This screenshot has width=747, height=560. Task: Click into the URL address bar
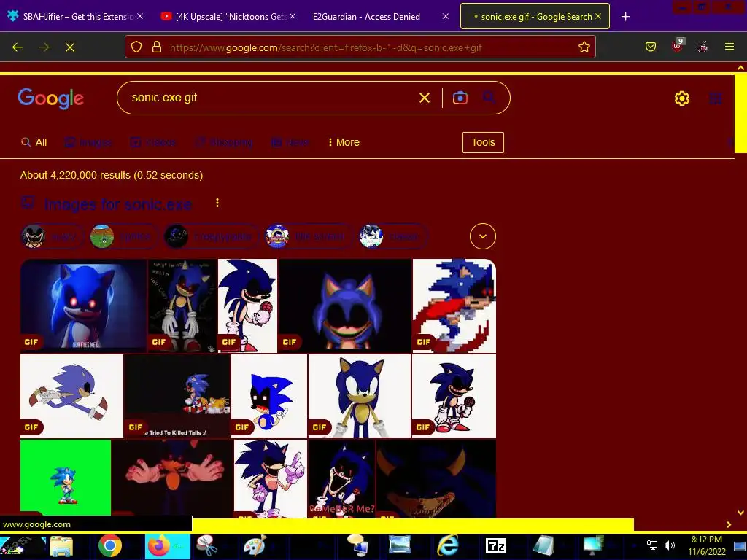[360, 47]
